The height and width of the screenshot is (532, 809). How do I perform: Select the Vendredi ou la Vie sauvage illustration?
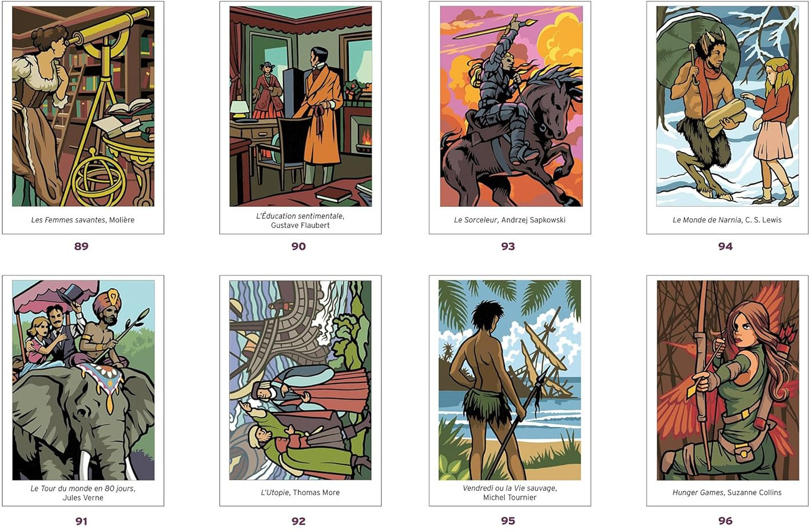click(509, 380)
